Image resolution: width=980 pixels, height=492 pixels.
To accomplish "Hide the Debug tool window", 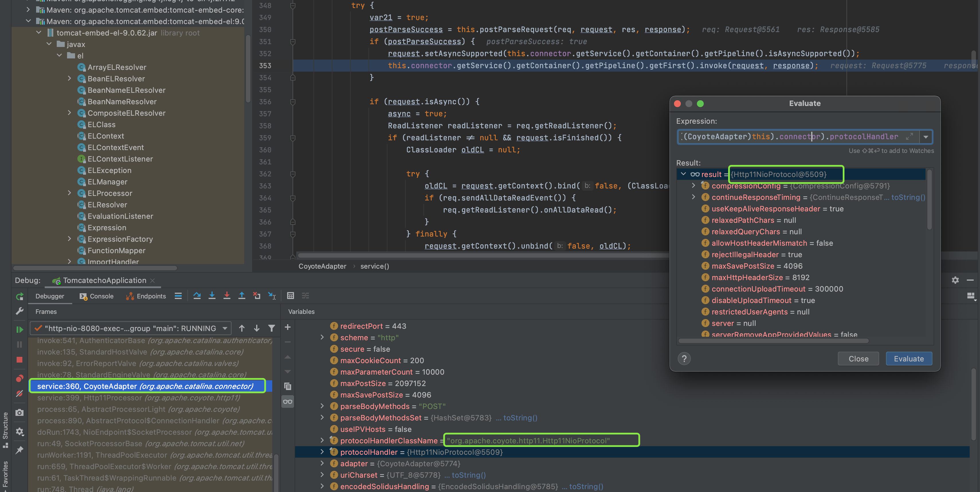I will [x=970, y=280].
